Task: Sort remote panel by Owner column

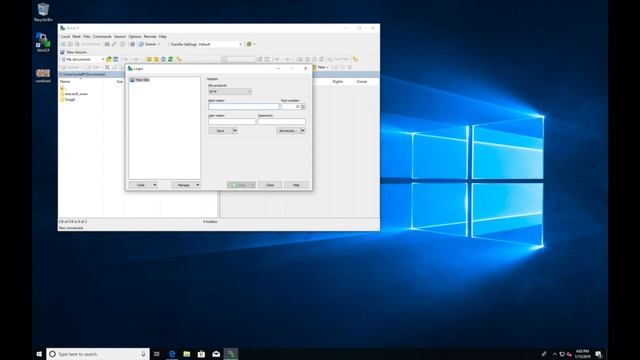Action: pyautogui.click(x=362, y=82)
